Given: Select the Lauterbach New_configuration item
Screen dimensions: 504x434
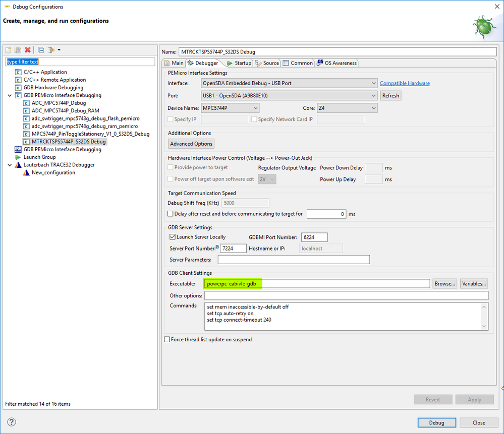Looking at the screenshot, I should pos(53,172).
